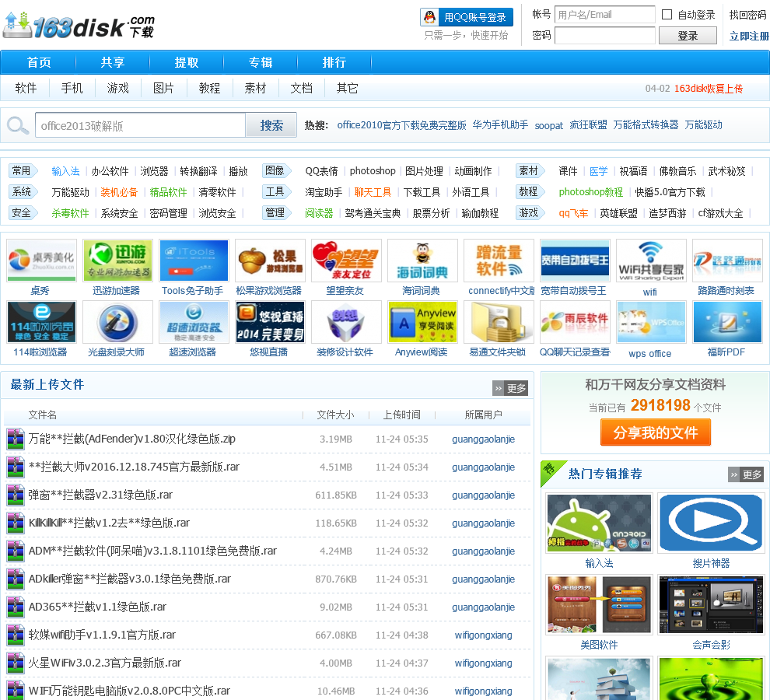Open the 桌秀美化 app icon
Screen dimensions: 770x700
[x=42, y=261]
